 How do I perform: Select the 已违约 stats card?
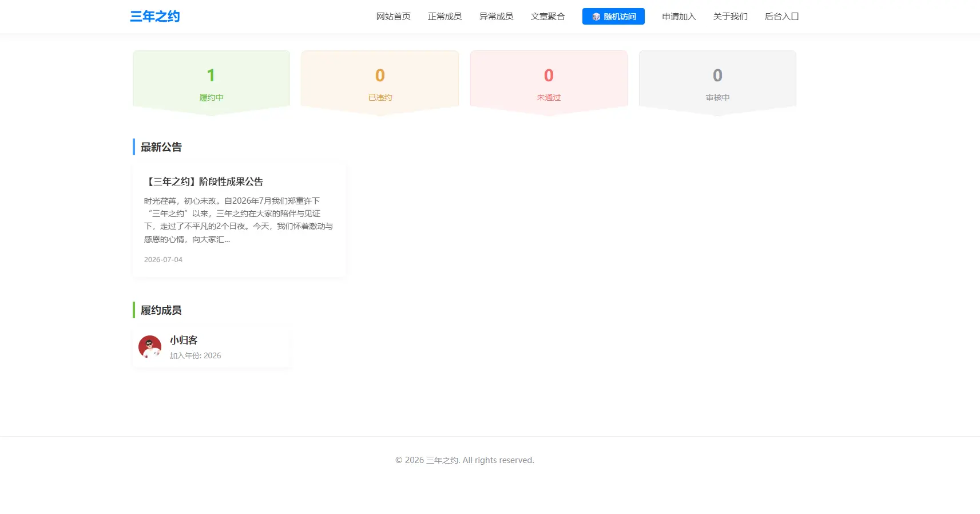coord(380,83)
